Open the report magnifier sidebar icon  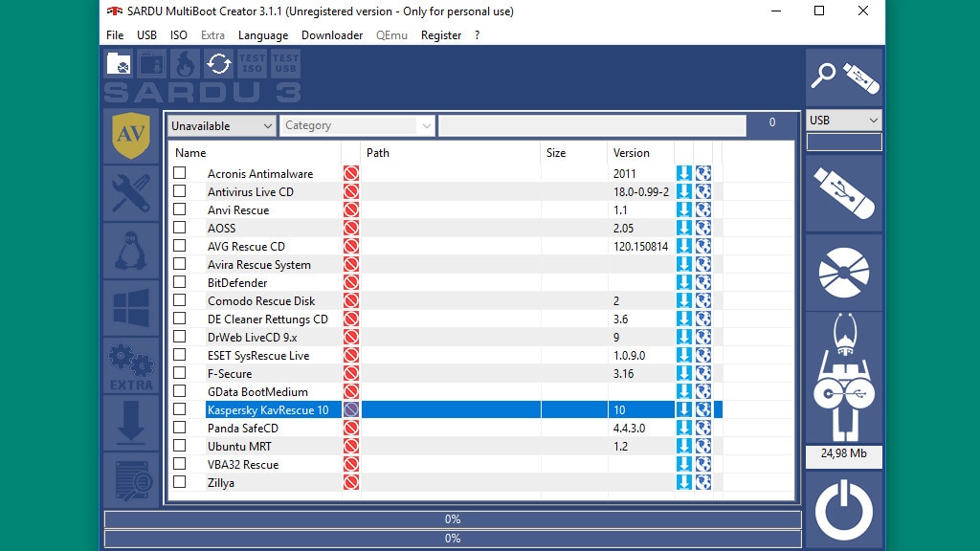(x=130, y=480)
